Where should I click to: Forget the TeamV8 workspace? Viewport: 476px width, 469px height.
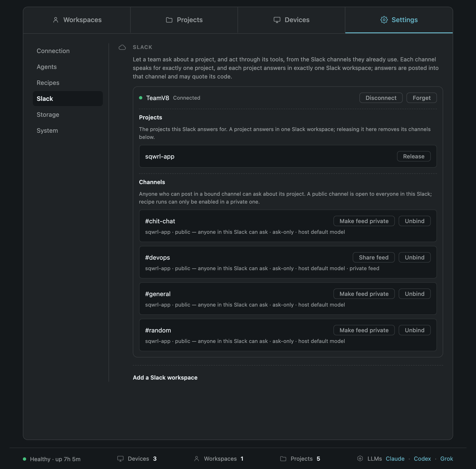421,98
